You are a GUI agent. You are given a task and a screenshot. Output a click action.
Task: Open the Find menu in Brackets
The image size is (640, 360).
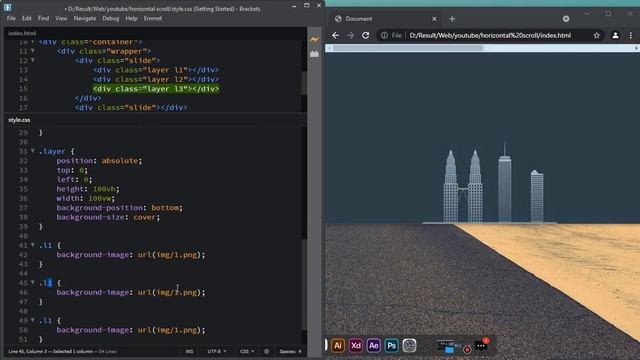pyautogui.click(x=43, y=18)
